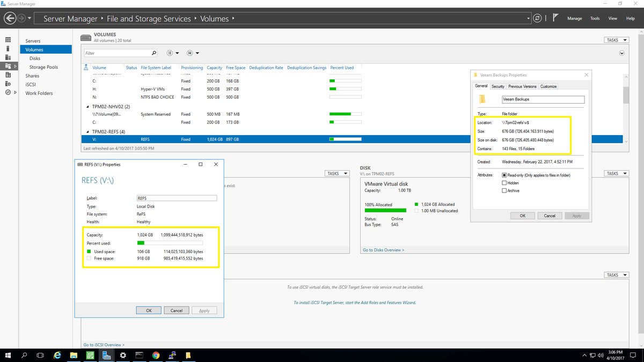The height and width of the screenshot is (362, 644).
Task: Follow Go to iSCSI Overview link
Action: 104,345
